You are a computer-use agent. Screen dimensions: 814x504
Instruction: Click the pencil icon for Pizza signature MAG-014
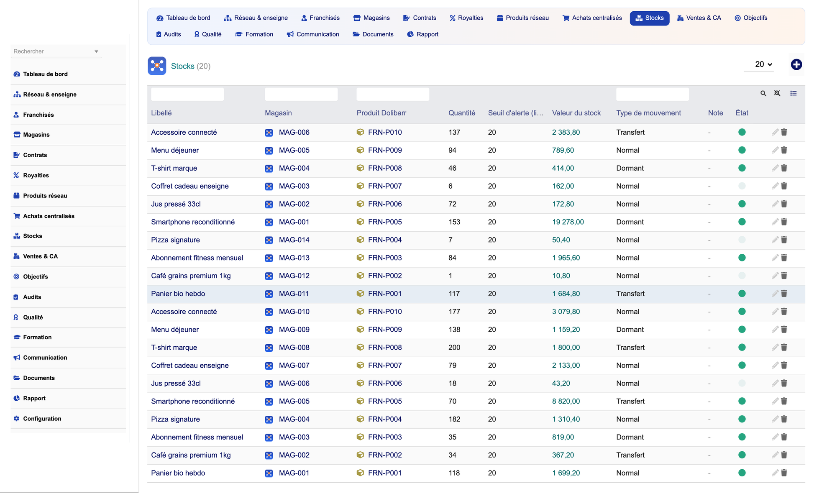[775, 240]
